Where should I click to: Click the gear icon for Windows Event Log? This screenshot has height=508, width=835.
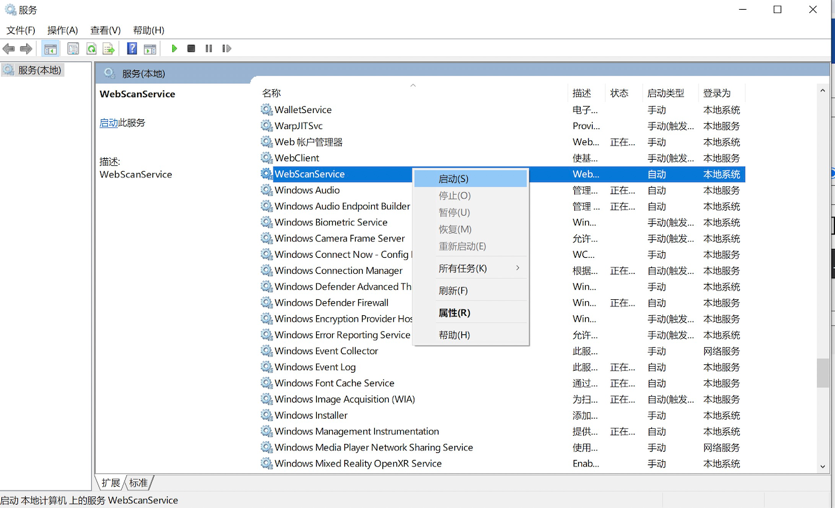coord(266,367)
